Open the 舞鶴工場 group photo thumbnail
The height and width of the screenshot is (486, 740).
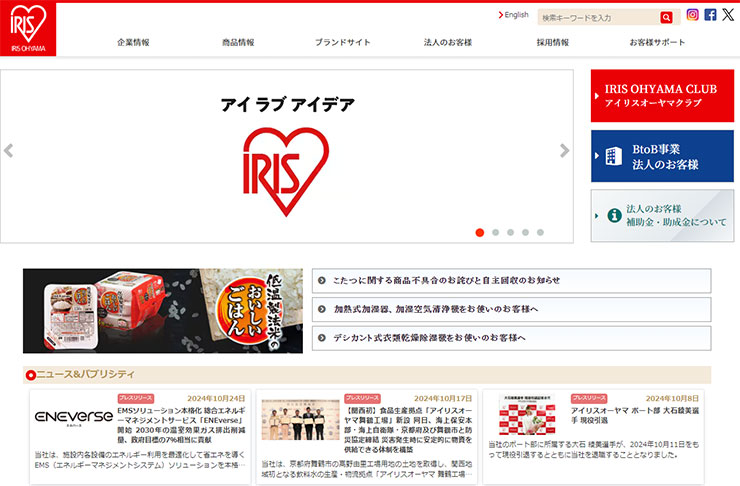[x=300, y=420]
